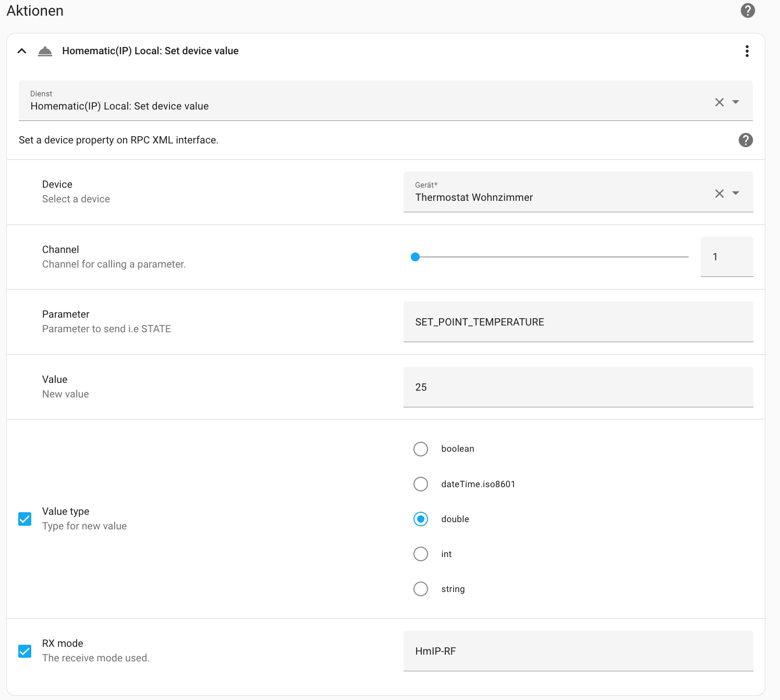Select the boolean value type
This screenshot has height=700, width=780.
click(x=421, y=449)
